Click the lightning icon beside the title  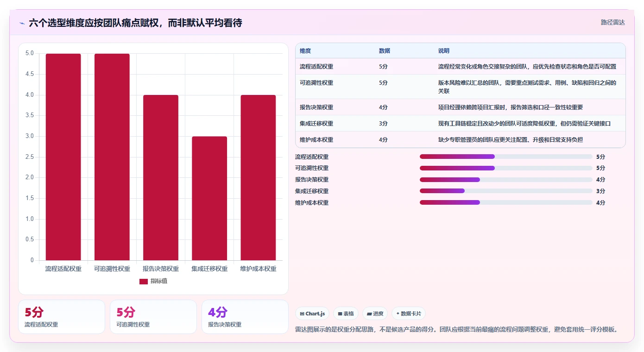click(22, 23)
